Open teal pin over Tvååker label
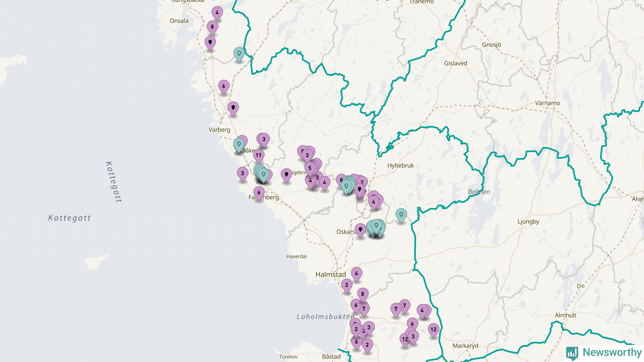 (x=239, y=145)
